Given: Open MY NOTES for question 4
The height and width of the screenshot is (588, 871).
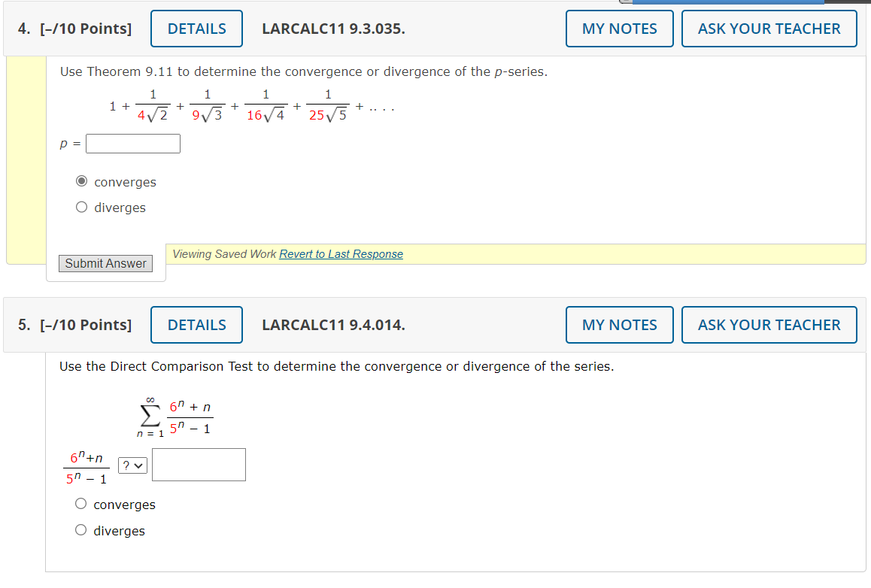Looking at the screenshot, I should tap(619, 28).
